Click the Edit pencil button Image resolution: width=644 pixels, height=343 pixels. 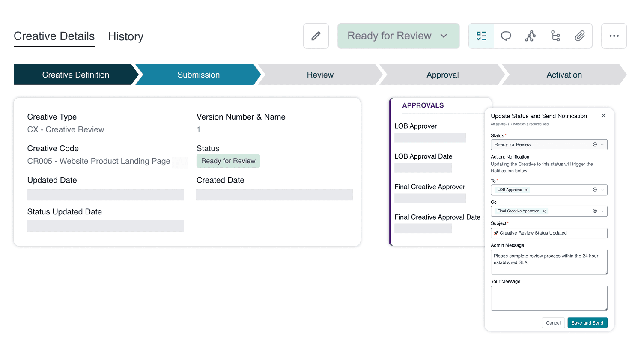point(316,36)
